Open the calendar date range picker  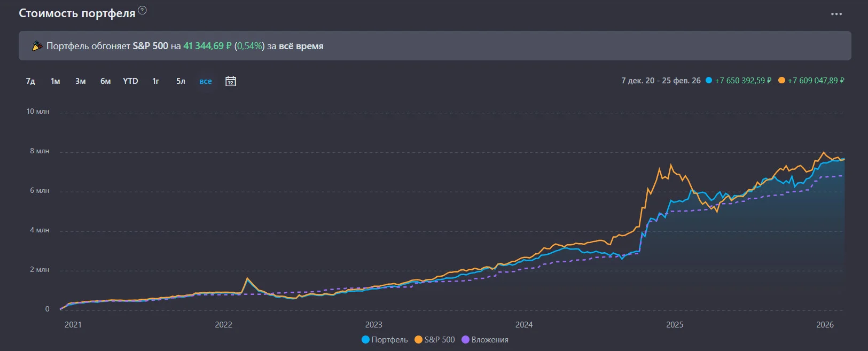coord(231,81)
